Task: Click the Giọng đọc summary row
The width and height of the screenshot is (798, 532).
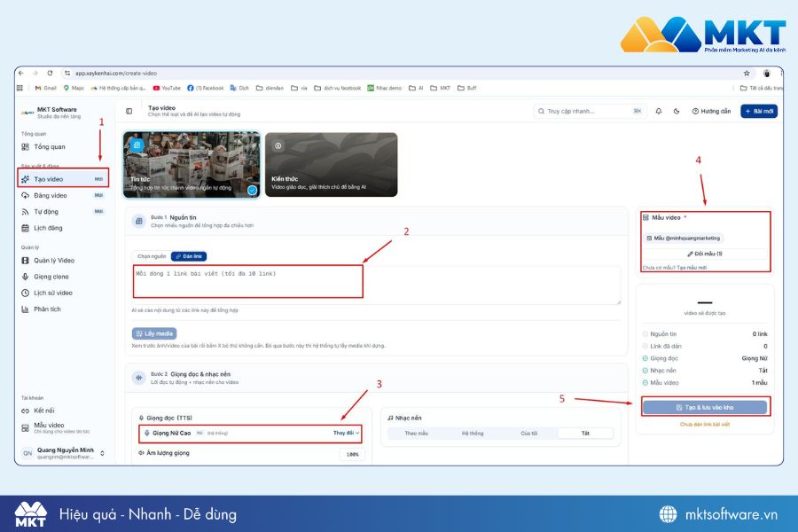Action: [705, 358]
